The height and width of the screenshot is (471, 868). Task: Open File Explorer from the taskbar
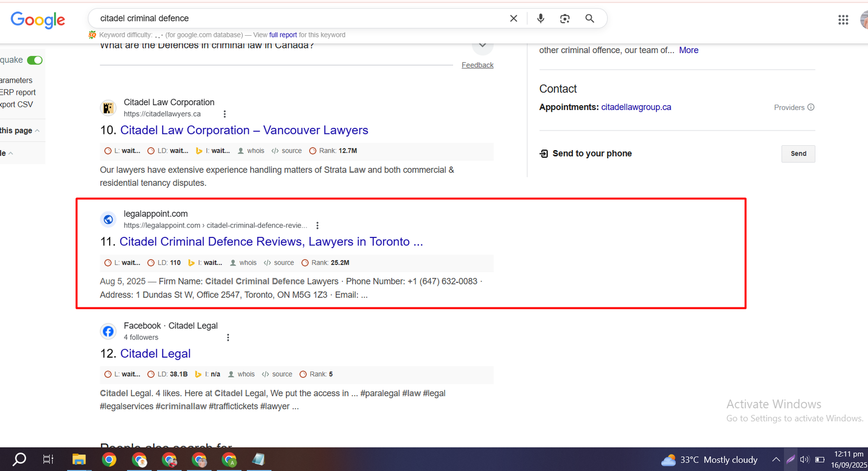click(x=79, y=460)
